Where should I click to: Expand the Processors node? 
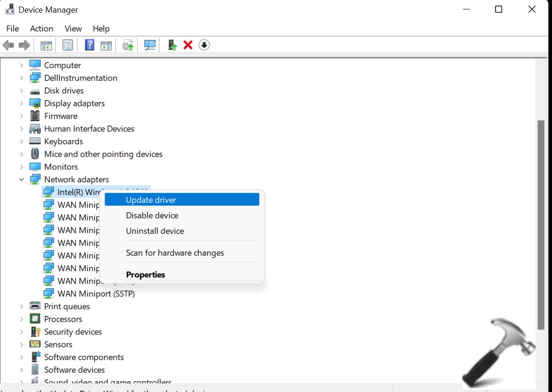[x=22, y=319]
